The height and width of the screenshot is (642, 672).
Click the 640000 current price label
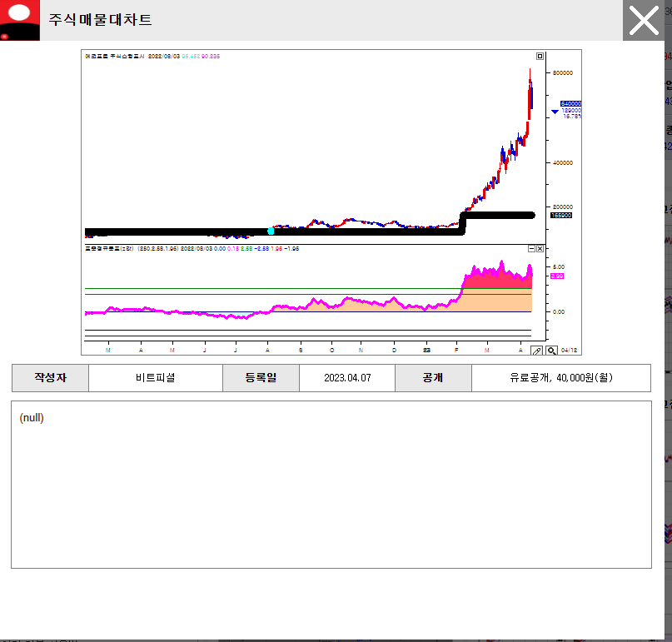click(570, 104)
